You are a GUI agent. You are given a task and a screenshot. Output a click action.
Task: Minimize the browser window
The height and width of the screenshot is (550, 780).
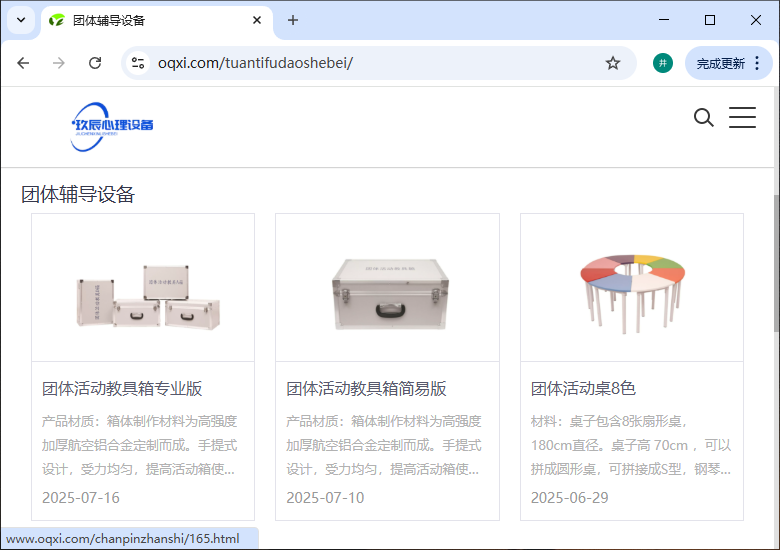coord(664,20)
